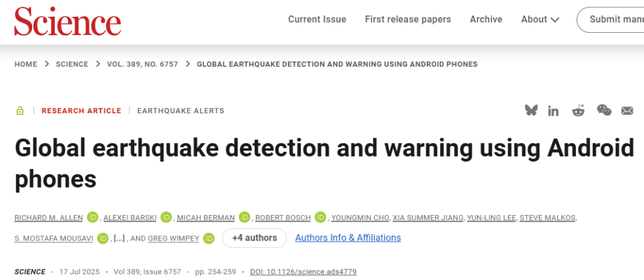Go to First release papers
This screenshot has width=644, height=280.
coord(408,19)
